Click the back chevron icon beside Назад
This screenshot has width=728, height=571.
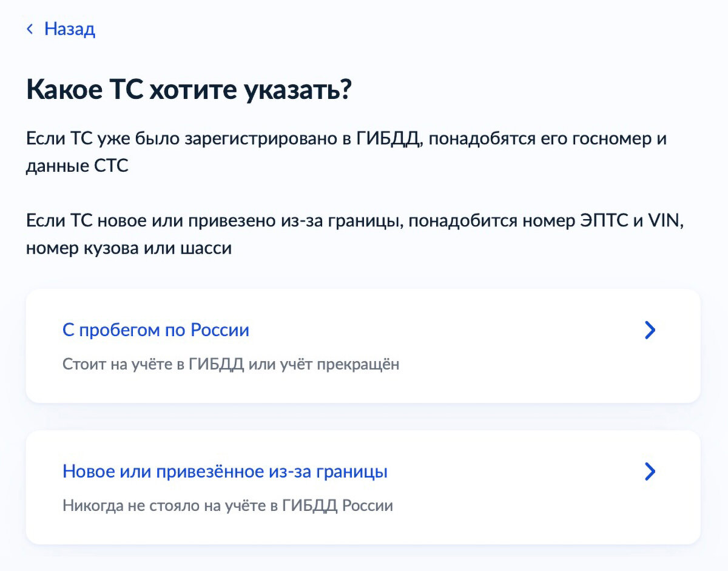30,29
